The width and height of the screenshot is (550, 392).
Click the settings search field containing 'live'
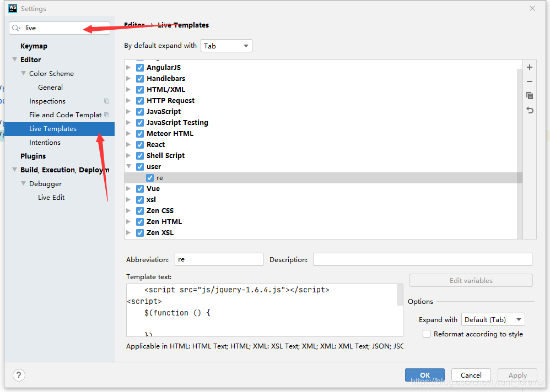pyautogui.click(x=60, y=28)
